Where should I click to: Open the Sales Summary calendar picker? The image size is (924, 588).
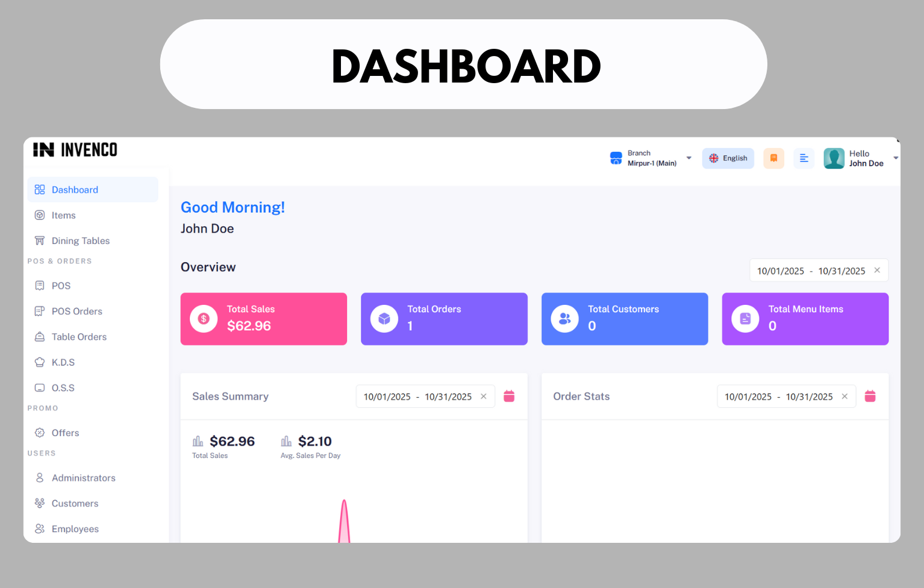509,396
